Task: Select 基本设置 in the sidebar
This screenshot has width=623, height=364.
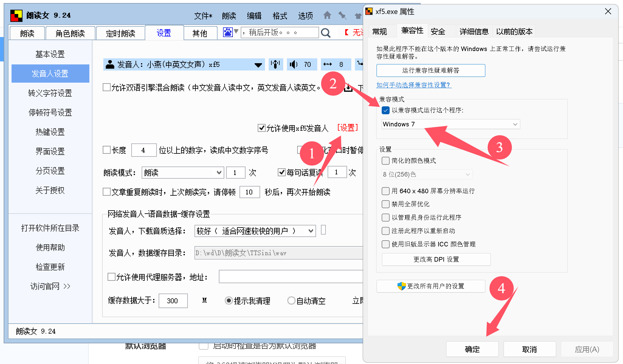Action: (x=50, y=54)
